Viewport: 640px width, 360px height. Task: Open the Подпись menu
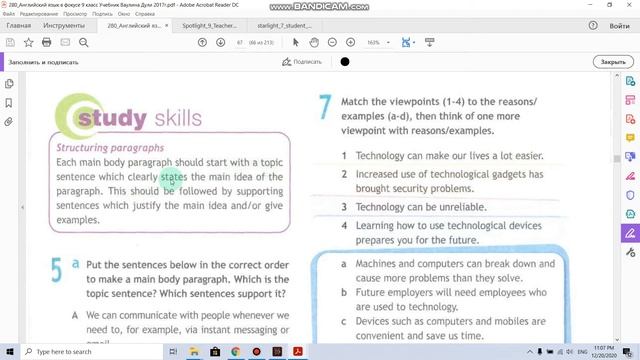tap(102, 14)
